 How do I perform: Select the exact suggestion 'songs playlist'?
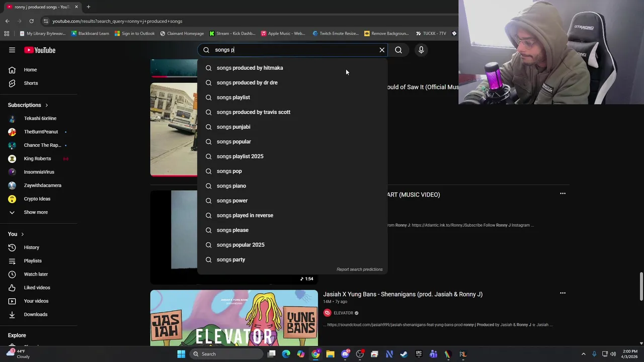point(292,98)
